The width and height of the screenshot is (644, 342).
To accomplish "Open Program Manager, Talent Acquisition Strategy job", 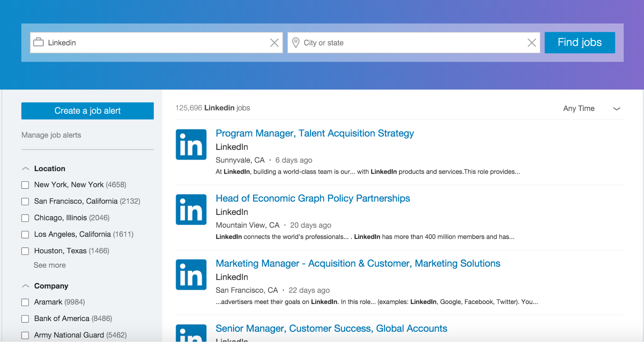I will pyautogui.click(x=315, y=133).
